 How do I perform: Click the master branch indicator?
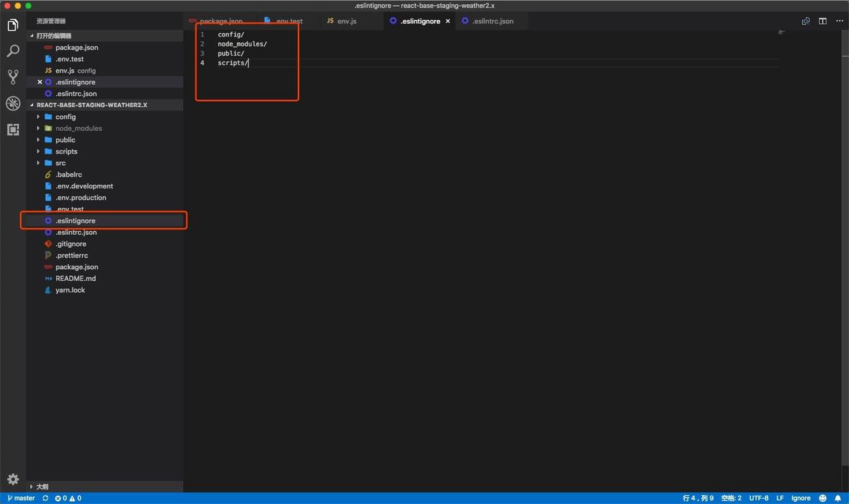point(21,498)
